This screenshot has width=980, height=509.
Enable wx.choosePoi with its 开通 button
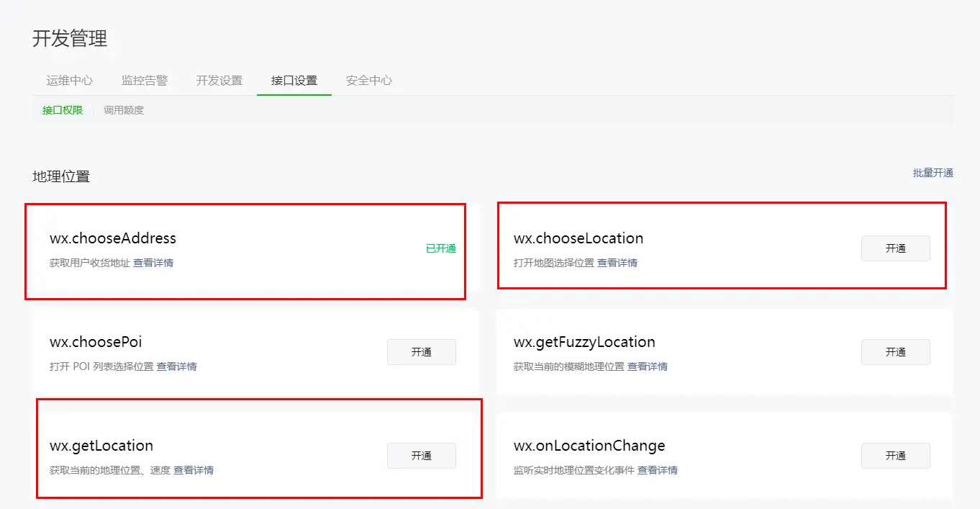tap(421, 352)
